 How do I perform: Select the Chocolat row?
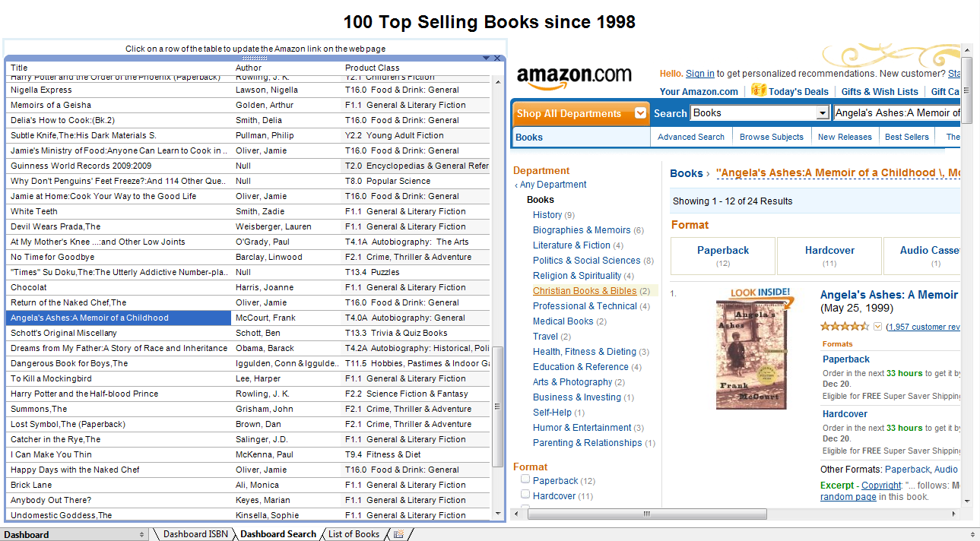tap(248, 287)
